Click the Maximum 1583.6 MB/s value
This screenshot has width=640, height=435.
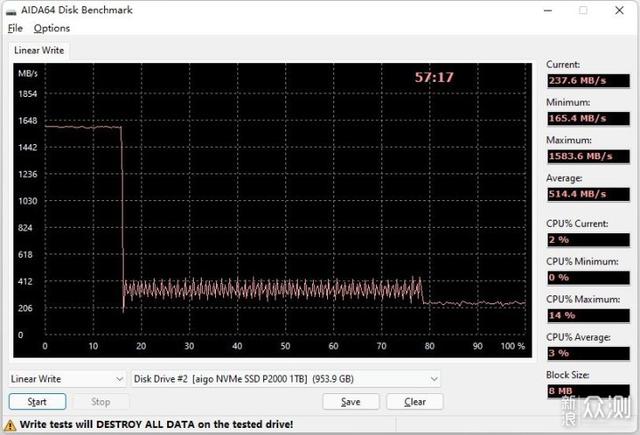pyautogui.click(x=588, y=156)
